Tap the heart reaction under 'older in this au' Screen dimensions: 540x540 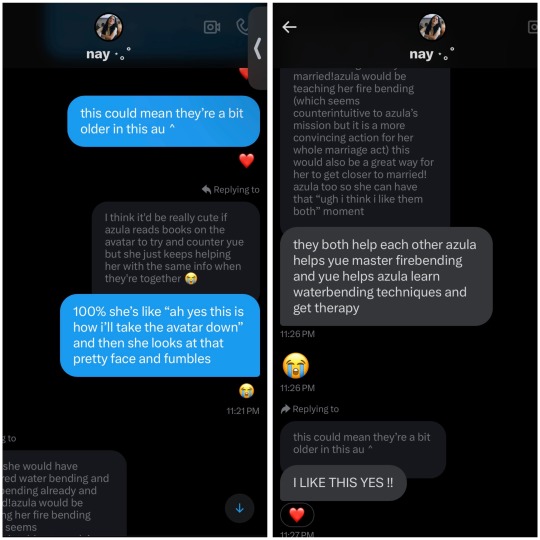point(246,161)
